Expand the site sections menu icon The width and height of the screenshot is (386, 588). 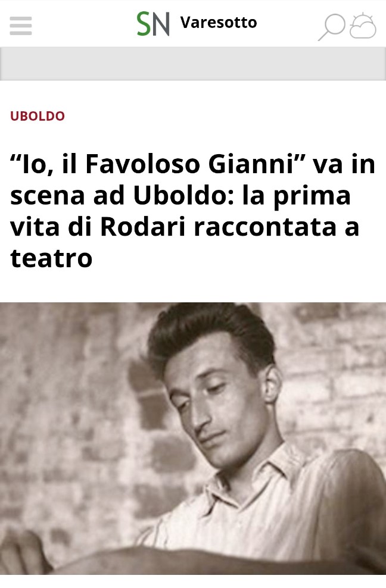click(21, 26)
